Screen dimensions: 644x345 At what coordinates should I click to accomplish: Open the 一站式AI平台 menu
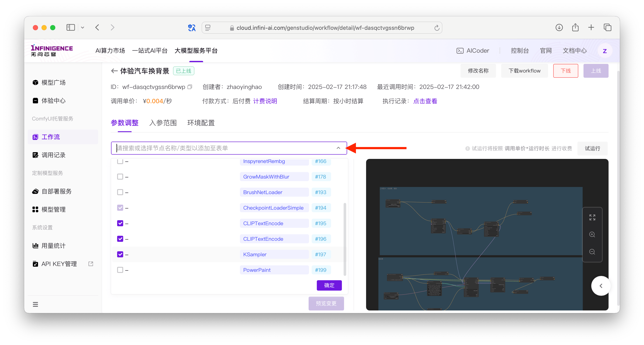click(x=150, y=51)
